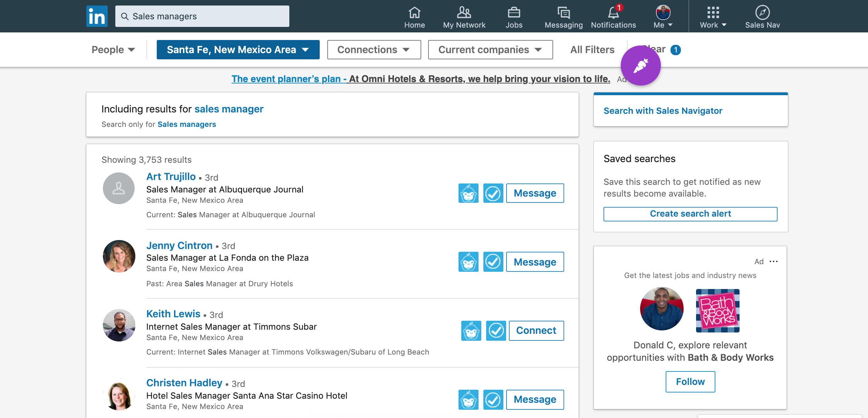Open Santa Fe, New Mexico Area dropdown

pos(238,50)
